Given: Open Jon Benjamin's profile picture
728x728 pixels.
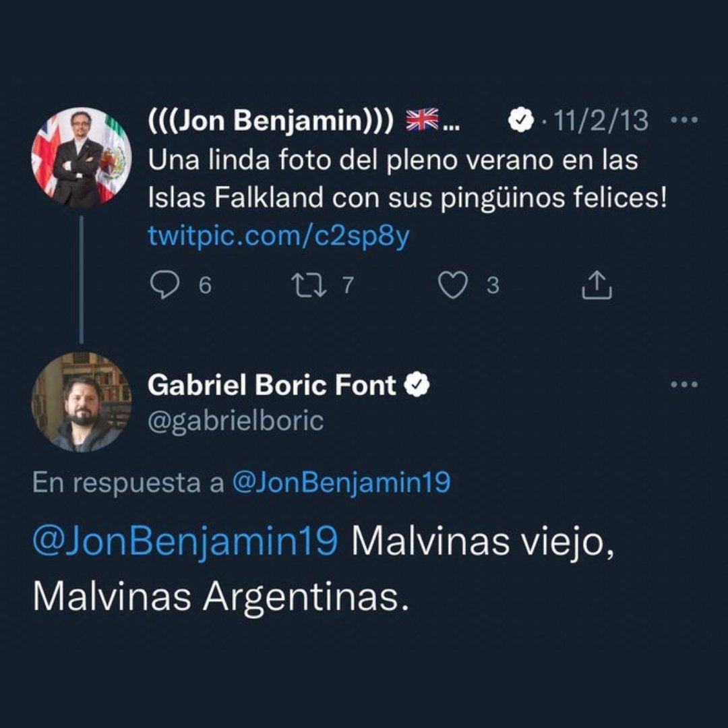Looking at the screenshot, I should (82, 157).
